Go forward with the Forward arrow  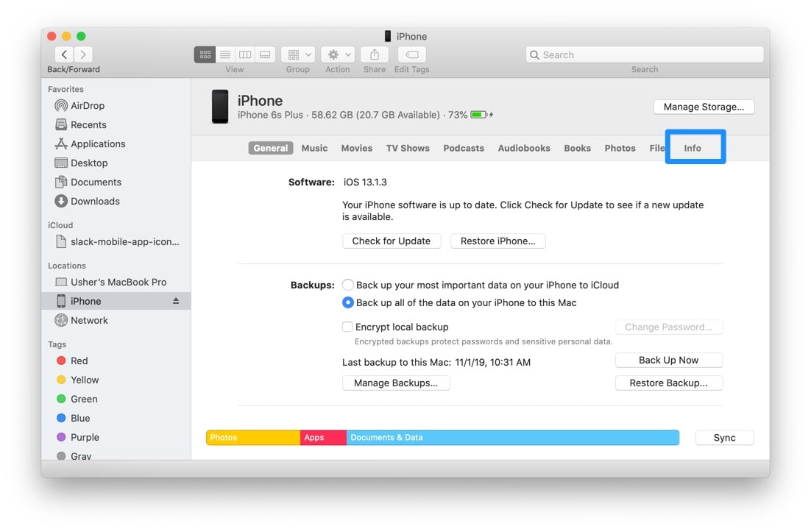[83, 54]
